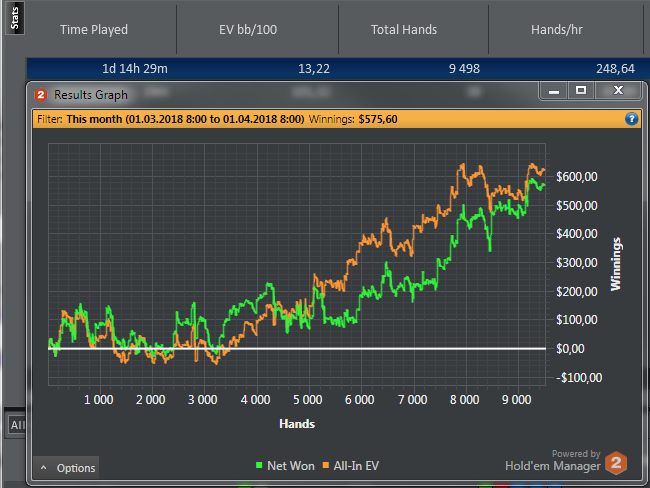Click the 5 000 hands axis label
The height and width of the screenshot is (488, 650).
308,400
